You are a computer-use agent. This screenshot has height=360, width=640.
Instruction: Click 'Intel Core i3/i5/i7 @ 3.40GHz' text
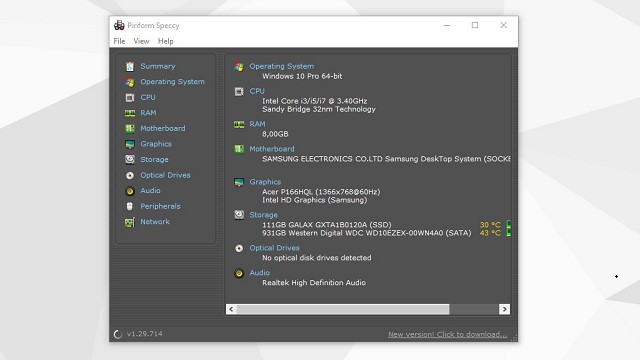pos(315,101)
